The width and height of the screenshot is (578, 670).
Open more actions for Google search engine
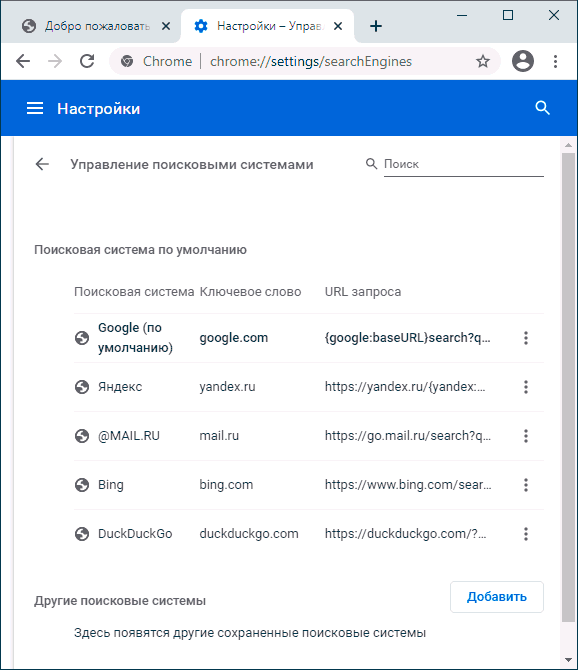pos(526,338)
